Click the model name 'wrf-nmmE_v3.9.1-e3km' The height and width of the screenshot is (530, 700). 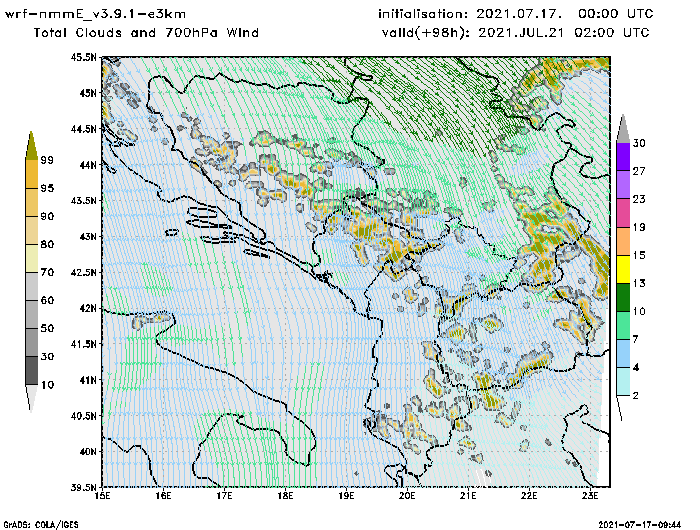[x=95, y=14]
